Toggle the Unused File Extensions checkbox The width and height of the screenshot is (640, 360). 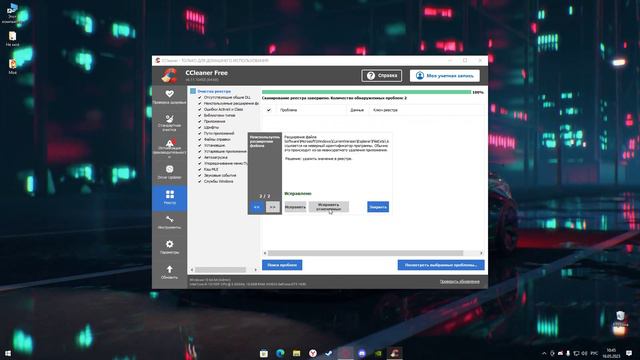point(200,103)
